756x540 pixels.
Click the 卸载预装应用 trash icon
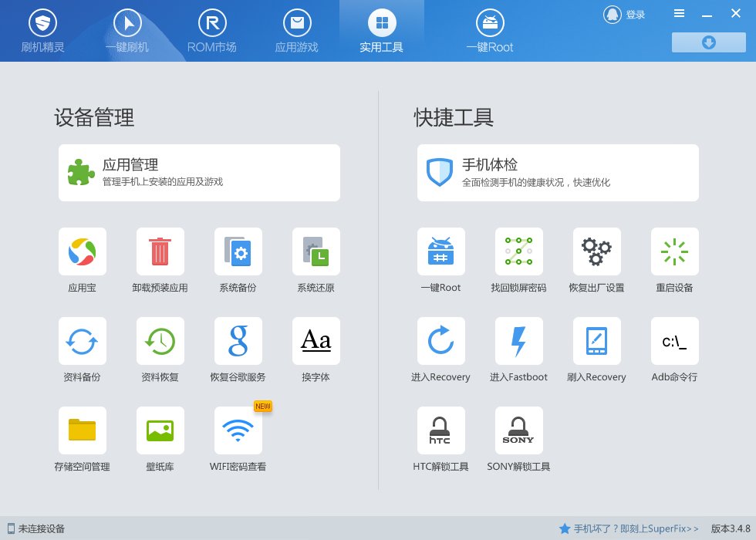[160, 251]
